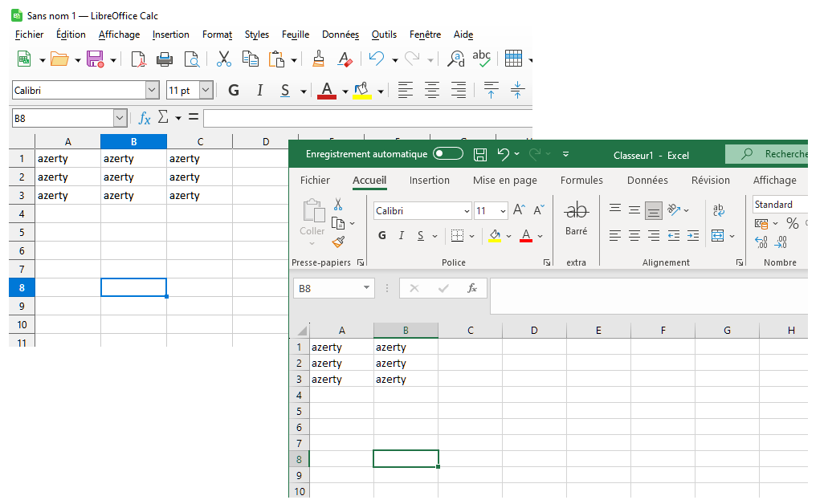
Task: Click Excel percent style icon
Action: coord(793,224)
